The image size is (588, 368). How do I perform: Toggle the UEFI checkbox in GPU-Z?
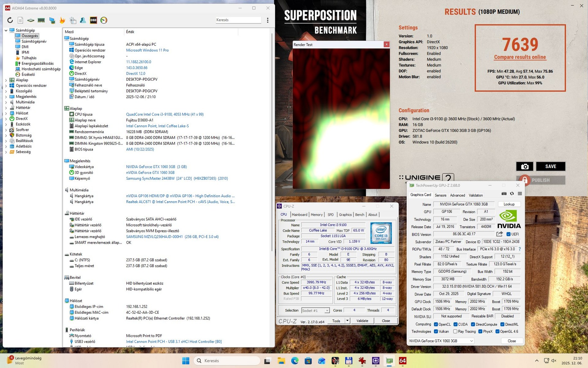pos(508,234)
